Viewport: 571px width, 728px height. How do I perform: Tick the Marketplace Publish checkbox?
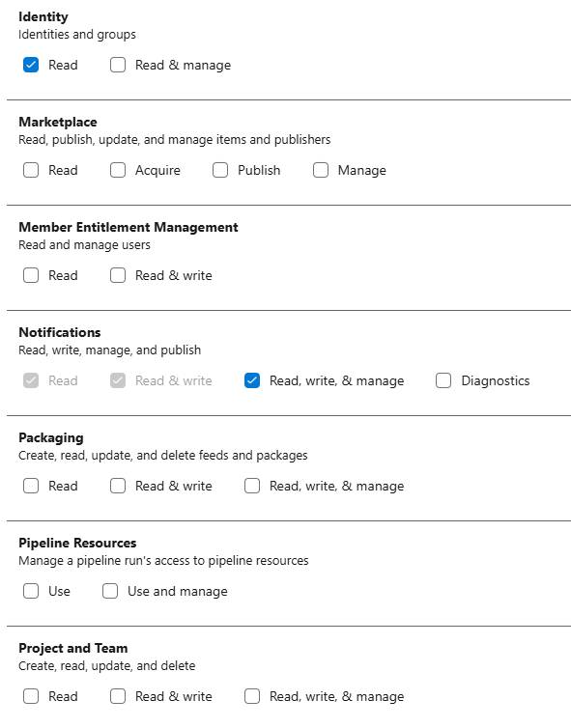pyautogui.click(x=220, y=170)
